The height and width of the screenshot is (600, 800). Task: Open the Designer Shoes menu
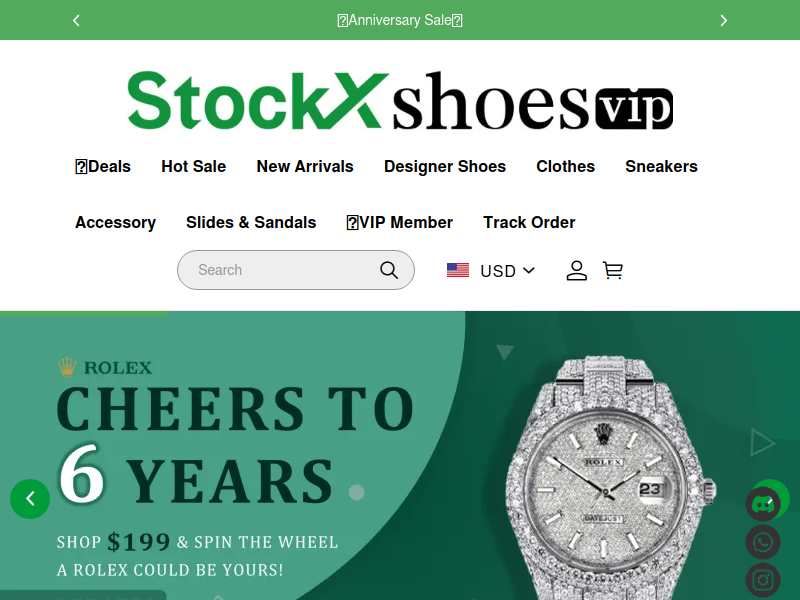(445, 166)
